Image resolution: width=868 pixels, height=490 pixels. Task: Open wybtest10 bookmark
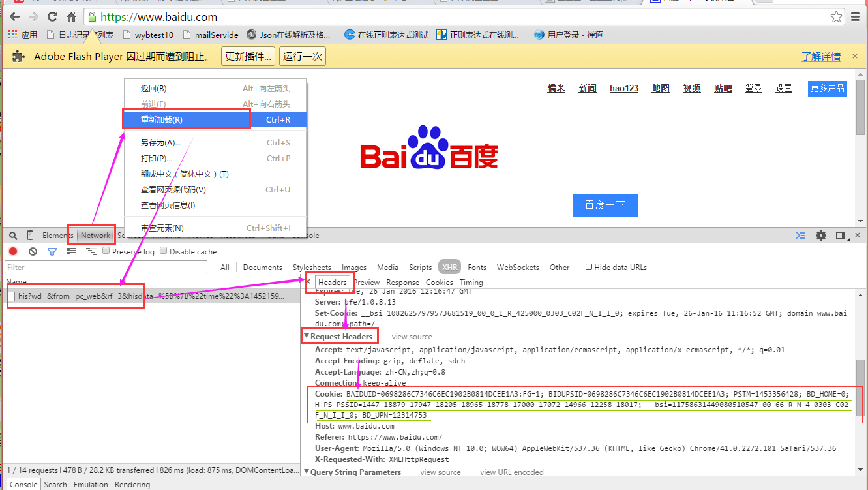tap(147, 35)
